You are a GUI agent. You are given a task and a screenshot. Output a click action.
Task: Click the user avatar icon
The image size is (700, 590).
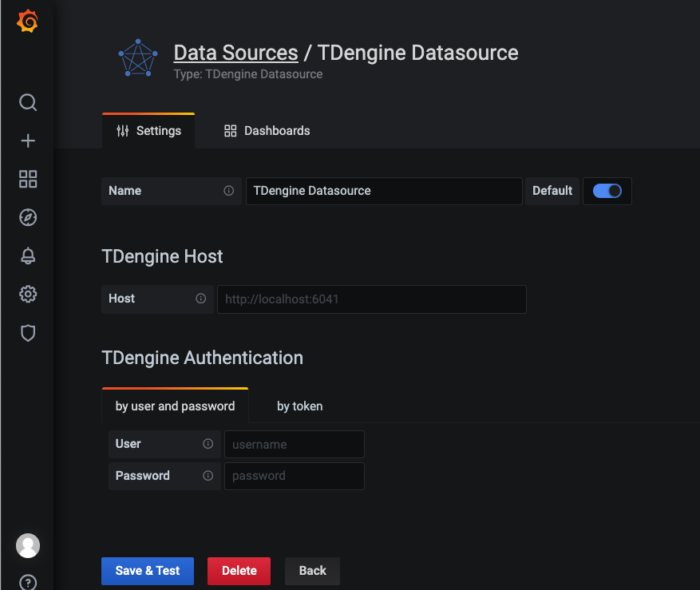28,545
